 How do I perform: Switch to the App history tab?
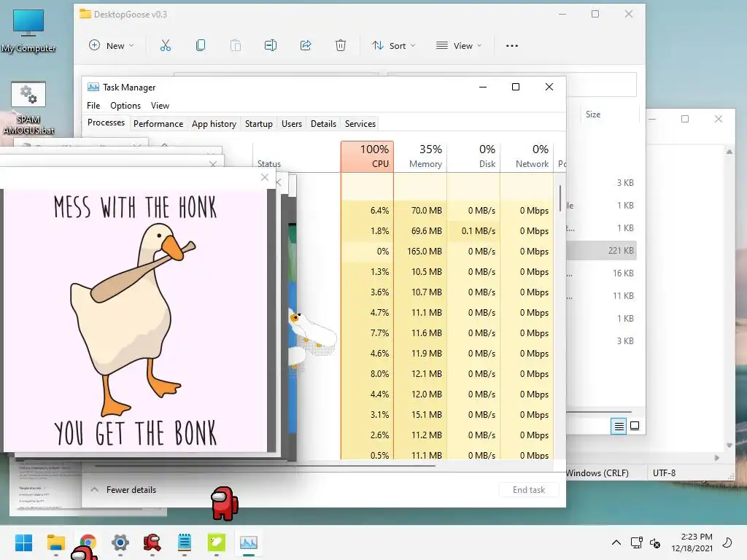point(214,124)
